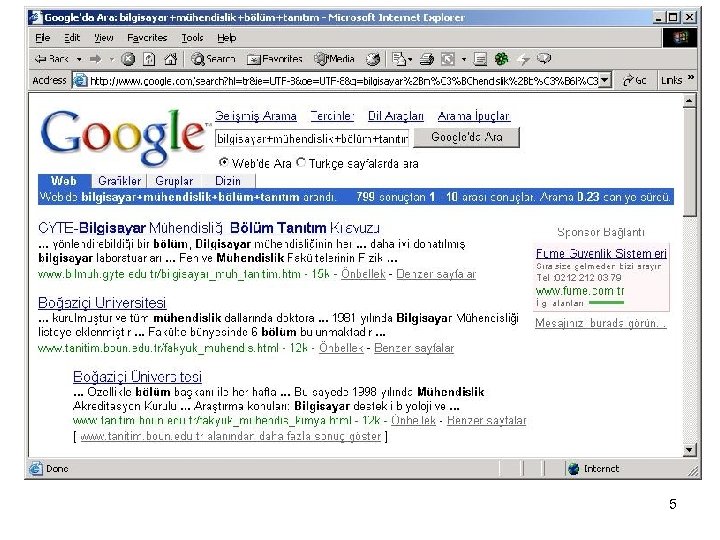Image resolution: width=720 pixels, height=540 pixels.
Task: Select the Web'de Ara radio button
Action: [x=224, y=162]
